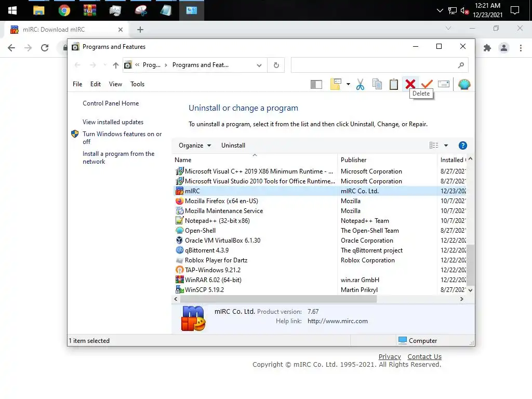532x399 pixels.
Task: Open the Action Center notification icon
Action: pos(515,10)
